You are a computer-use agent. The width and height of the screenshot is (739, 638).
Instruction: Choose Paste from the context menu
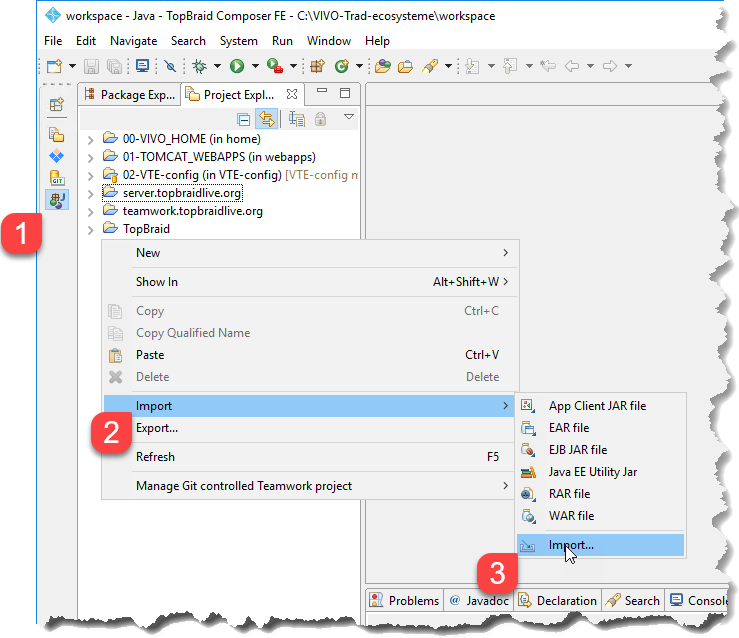click(311, 355)
